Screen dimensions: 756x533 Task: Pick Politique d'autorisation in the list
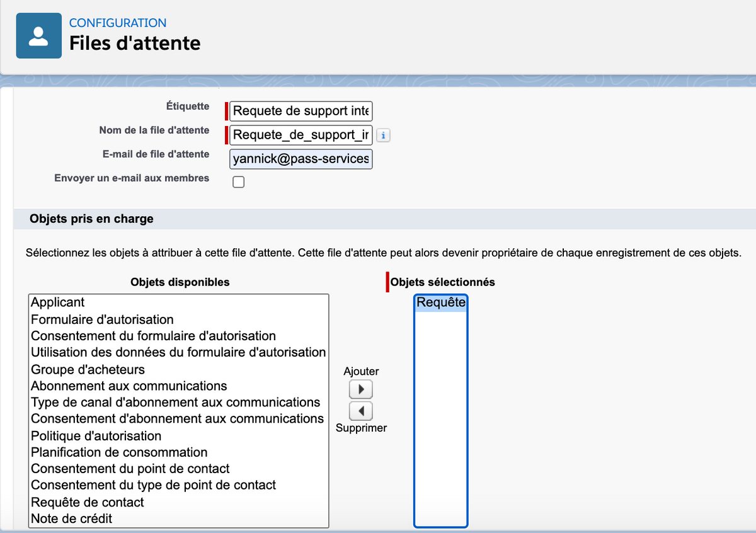click(179, 436)
